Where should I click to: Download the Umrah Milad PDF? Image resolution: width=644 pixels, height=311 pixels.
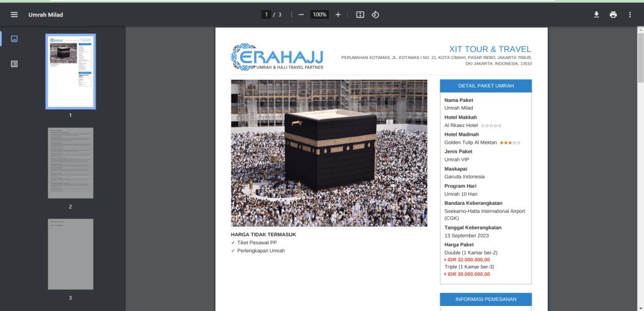pos(596,14)
